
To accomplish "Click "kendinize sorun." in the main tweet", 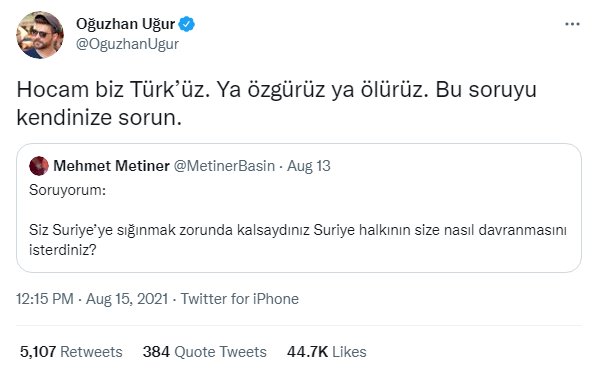I will 99,118.
